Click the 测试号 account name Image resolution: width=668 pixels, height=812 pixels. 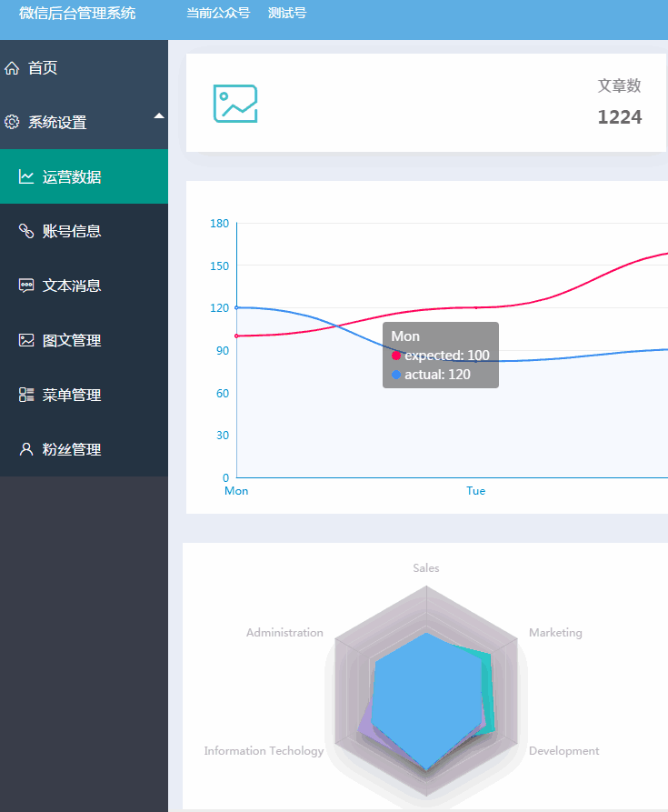pos(287,13)
